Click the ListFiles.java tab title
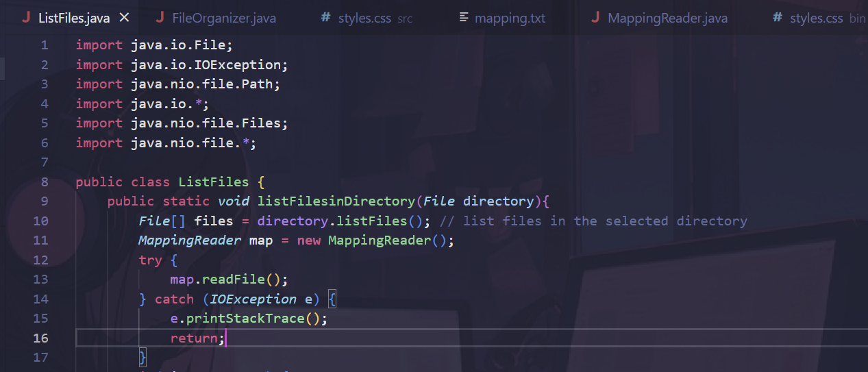The height and width of the screenshot is (372, 868). [x=74, y=18]
